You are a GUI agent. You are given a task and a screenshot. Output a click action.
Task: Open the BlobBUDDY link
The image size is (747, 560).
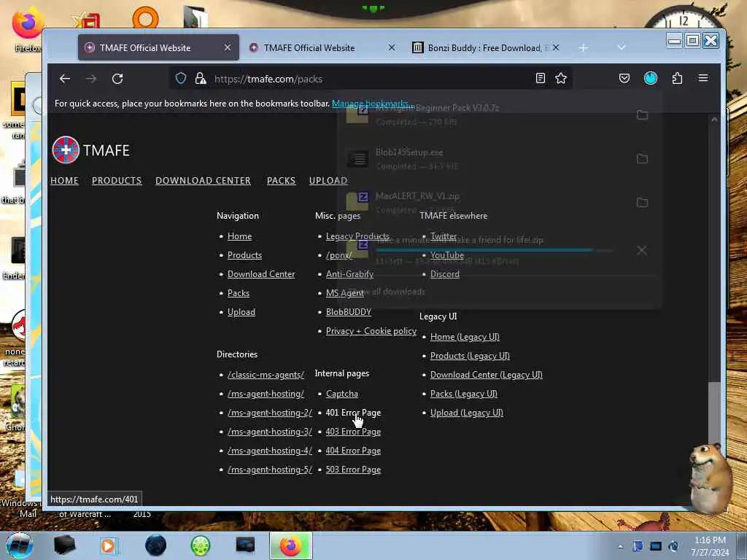(348, 312)
